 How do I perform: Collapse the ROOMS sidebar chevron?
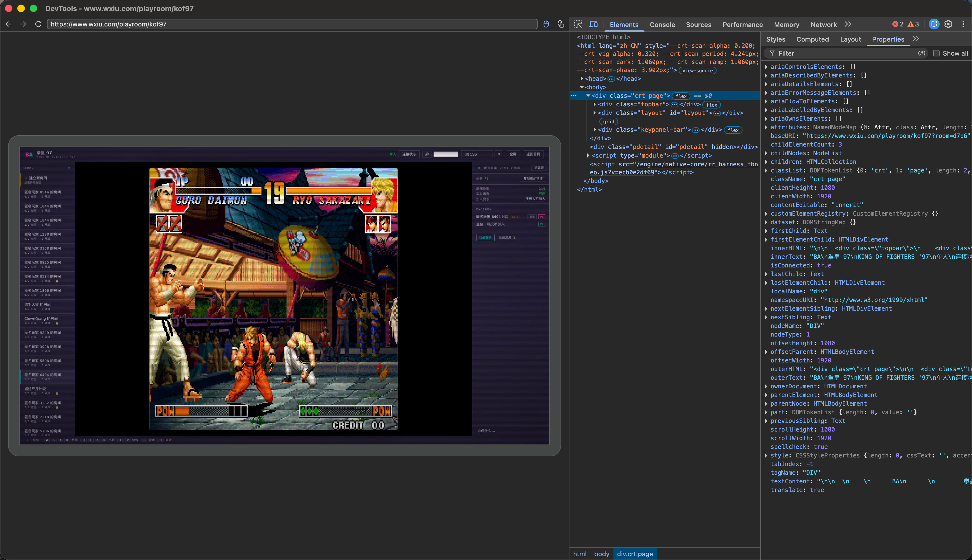pos(69,168)
